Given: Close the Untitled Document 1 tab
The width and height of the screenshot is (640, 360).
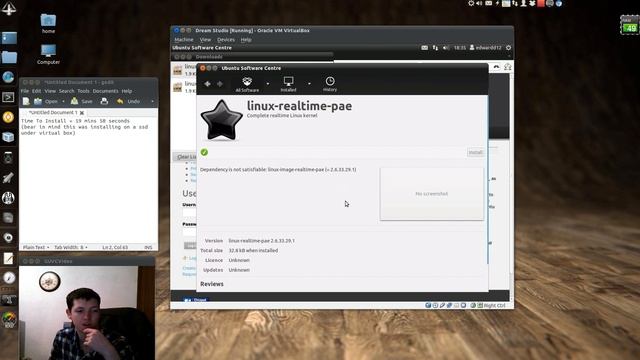Looking at the screenshot, I should (82, 113).
